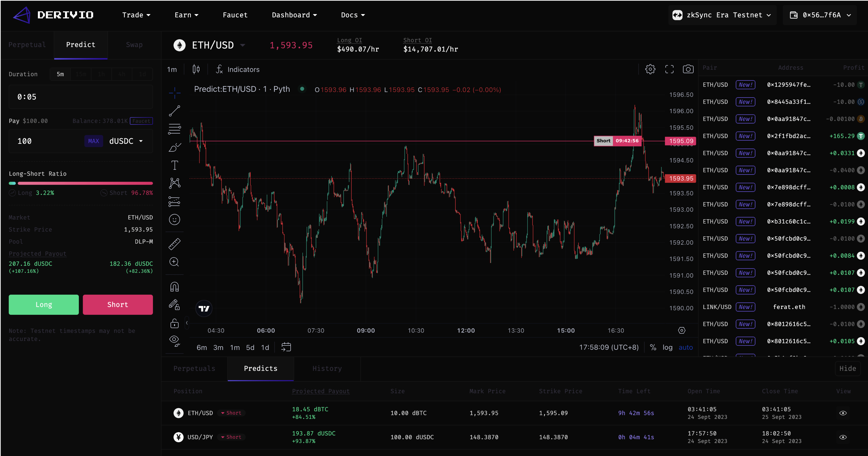Expand the ETH/USD pair selector

click(243, 45)
